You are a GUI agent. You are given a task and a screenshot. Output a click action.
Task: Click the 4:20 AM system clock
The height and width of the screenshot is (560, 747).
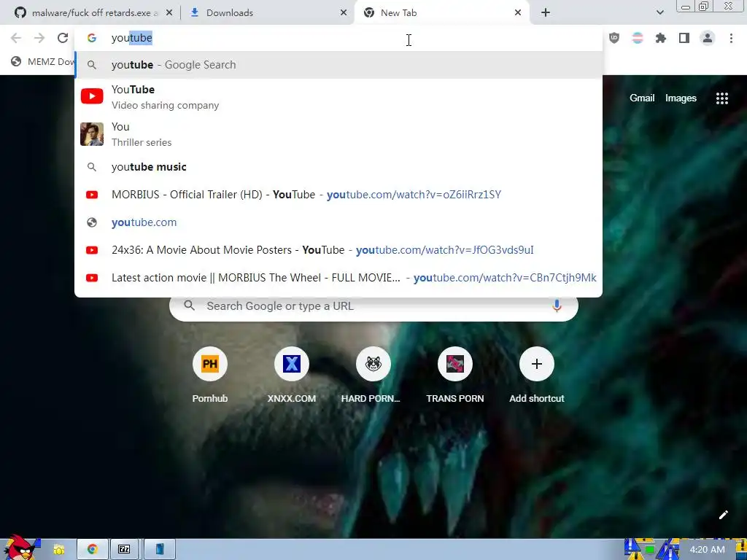(x=707, y=550)
